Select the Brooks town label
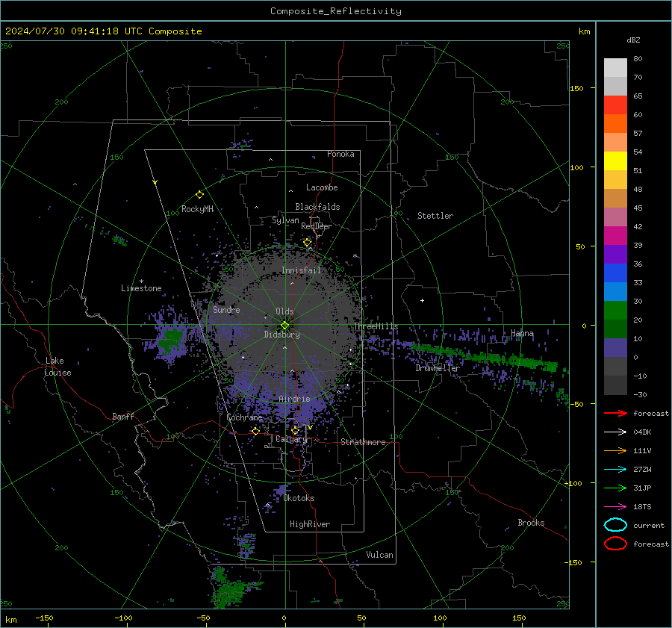This screenshot has height=628, width=672. click(531, 523)
